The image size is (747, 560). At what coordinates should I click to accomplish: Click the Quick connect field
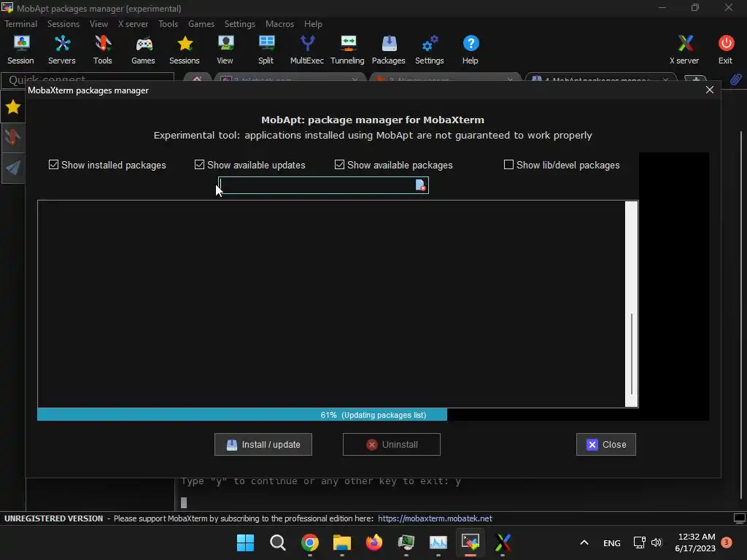(88, 79)
